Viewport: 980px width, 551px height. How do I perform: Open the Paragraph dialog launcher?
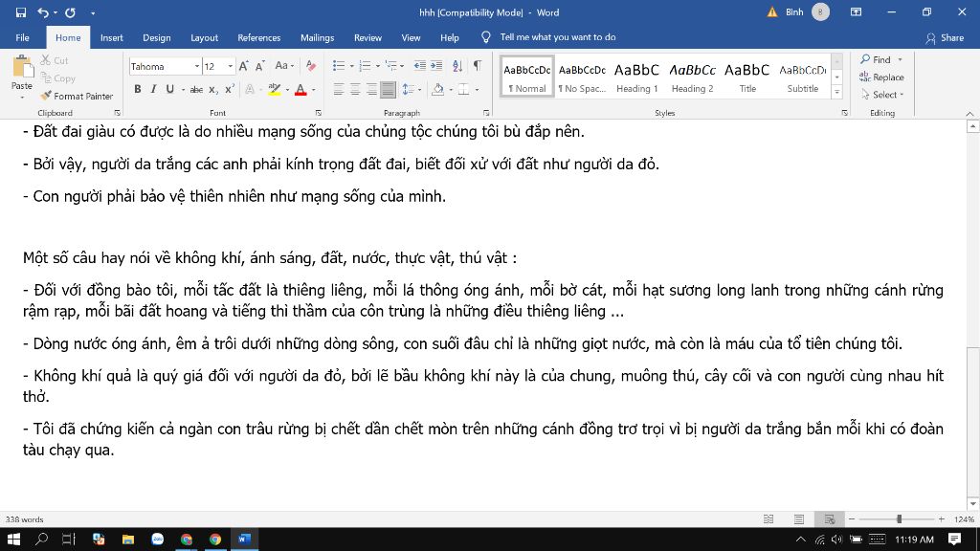click(486, 113)
